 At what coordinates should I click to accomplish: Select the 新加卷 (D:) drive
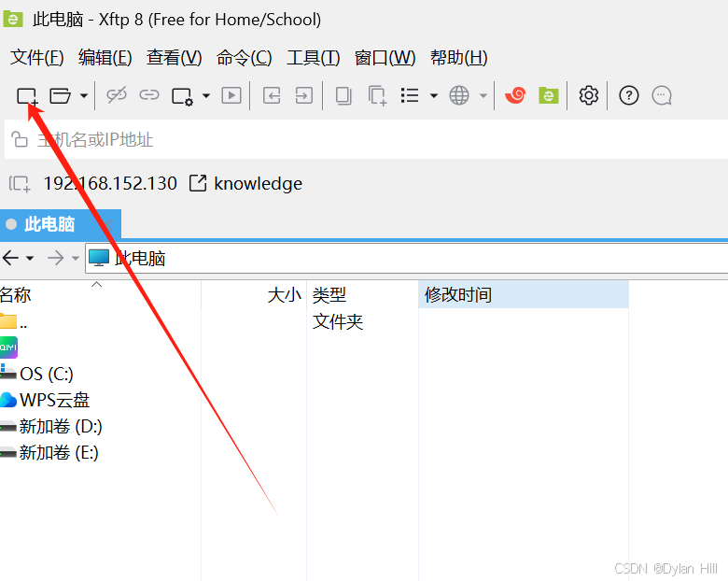51,426
